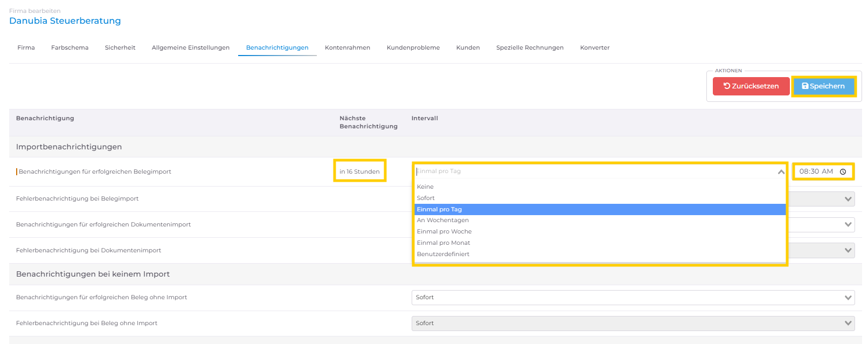
Task: Pick 'Benutzerdefiniert' interval option
Action: pyautogui.click(x=443, y=254)
